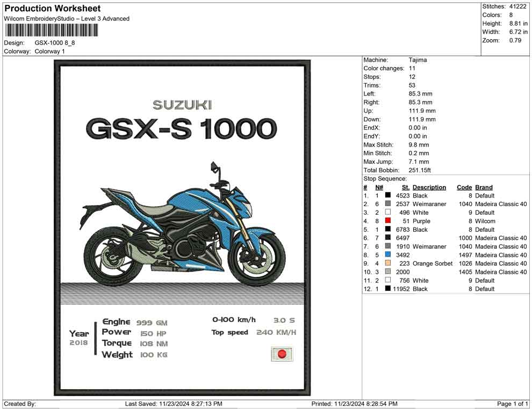Screen dimensions: 532x409
Task: Pick the Orange Sorbet color swatch
Action: [388, 264]
